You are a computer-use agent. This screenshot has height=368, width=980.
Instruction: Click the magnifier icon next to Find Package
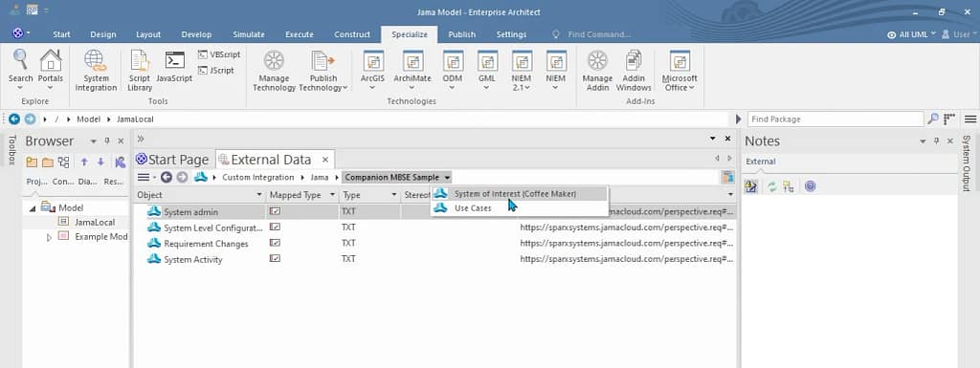tap(932, 119)
